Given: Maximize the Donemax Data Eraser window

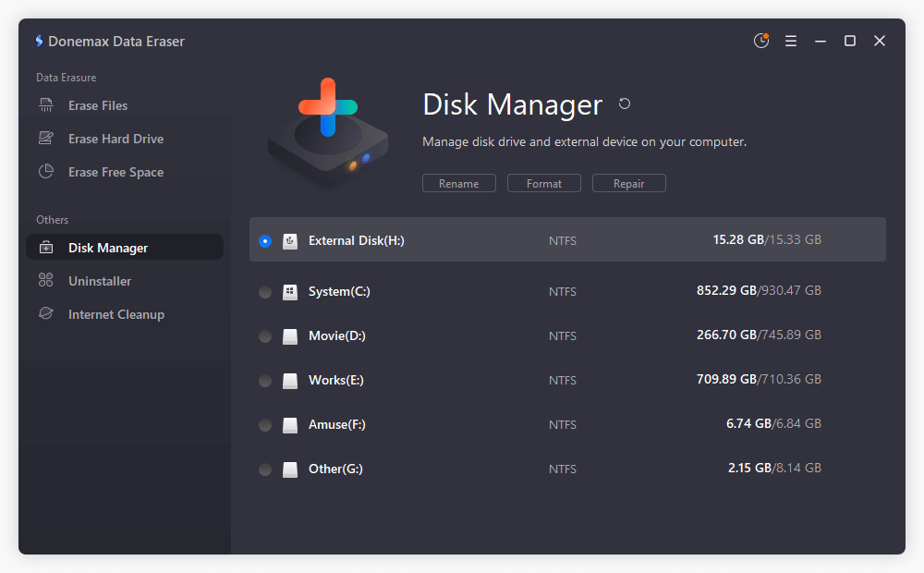Looking at the screenshot, I should pos(850,41).
